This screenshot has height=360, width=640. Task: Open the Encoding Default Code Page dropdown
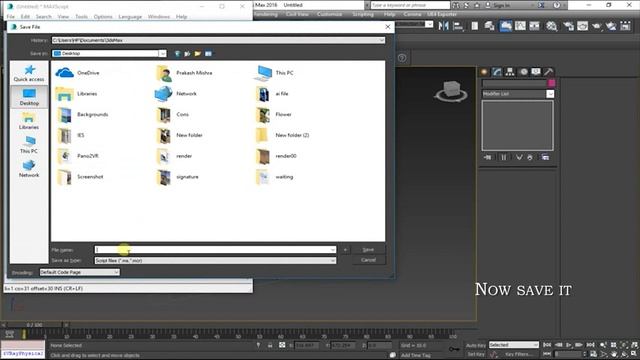point(79,272)
